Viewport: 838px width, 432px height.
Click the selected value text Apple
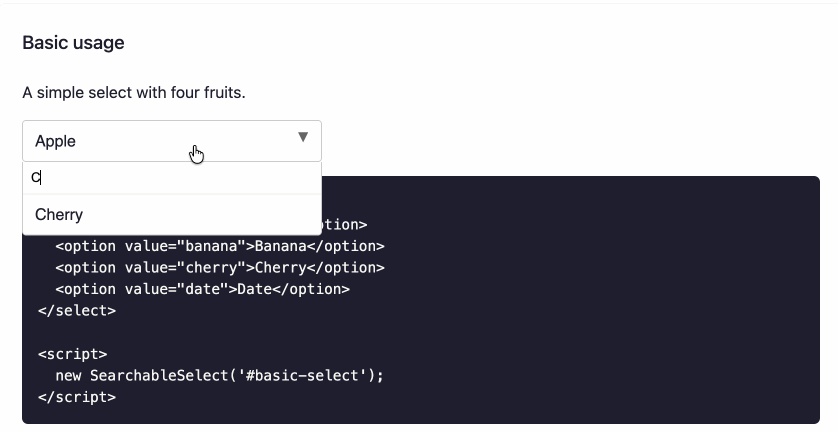click(56, 142)
